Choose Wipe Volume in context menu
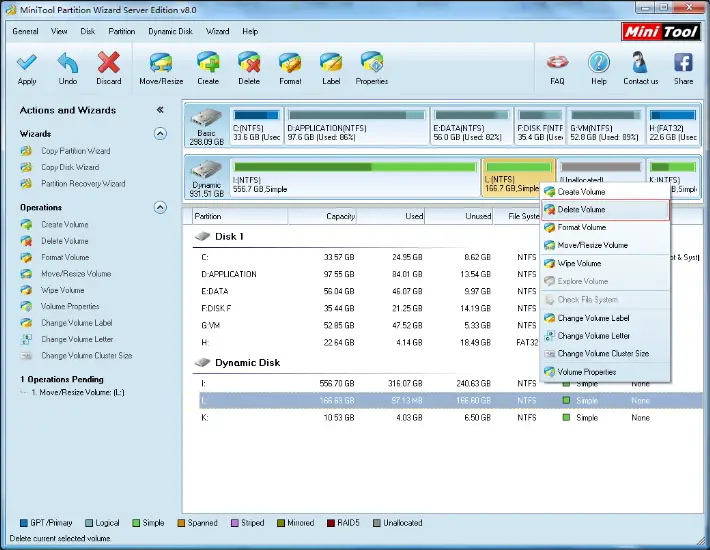 pyautogui.click(x=605, y=263)
